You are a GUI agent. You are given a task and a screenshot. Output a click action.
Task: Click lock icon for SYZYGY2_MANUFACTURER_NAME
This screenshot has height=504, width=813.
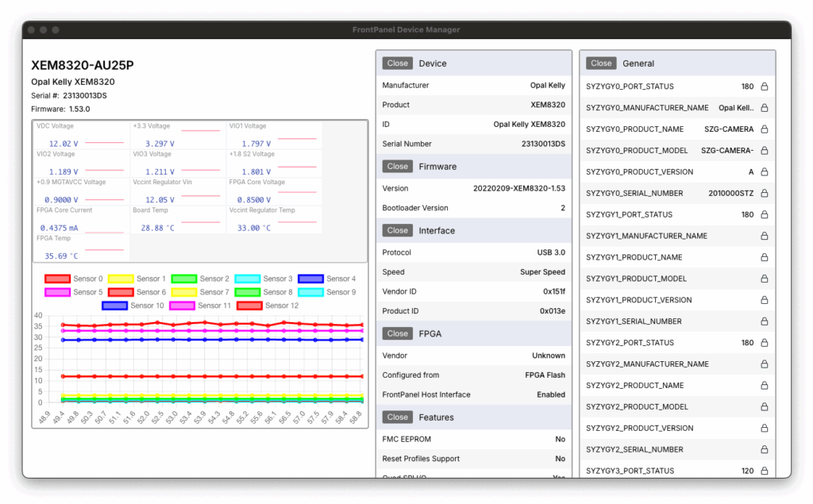[765, 364]
